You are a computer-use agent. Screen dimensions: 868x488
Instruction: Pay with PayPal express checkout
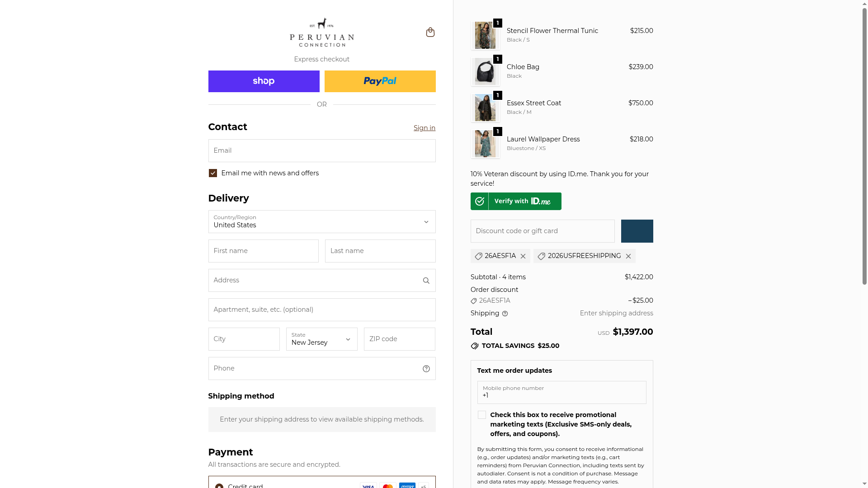(x=380, y=81)
